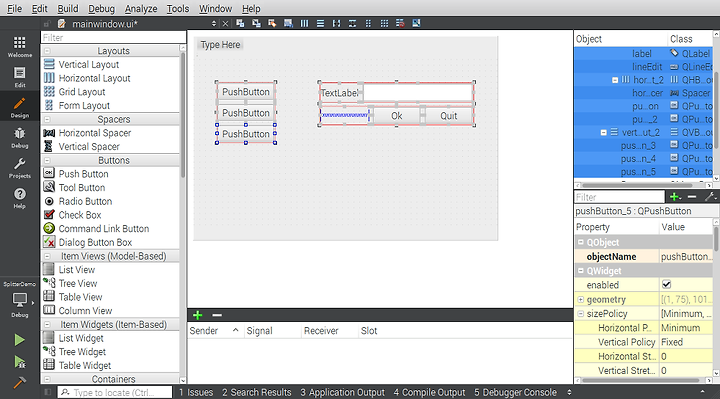
Task: Open the Analyze menu
Action: pos(141,8)
